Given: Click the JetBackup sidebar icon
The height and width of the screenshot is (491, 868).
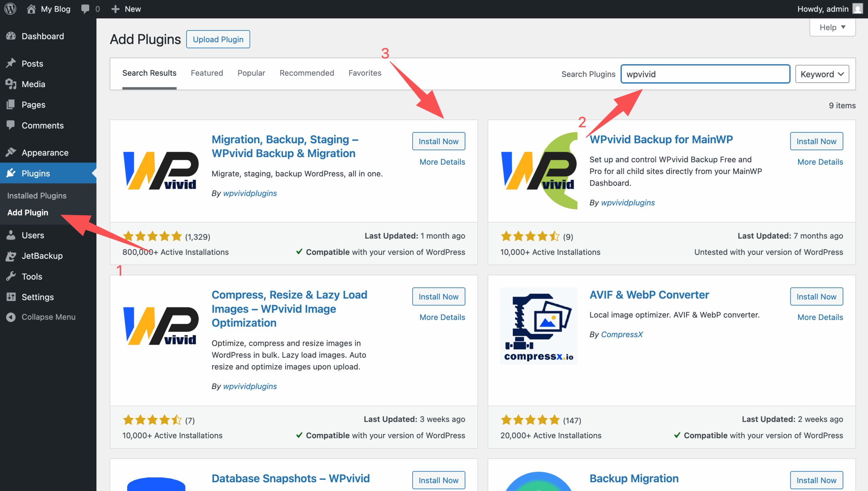Looking at the screenshot, I should [x=11, y=256].
